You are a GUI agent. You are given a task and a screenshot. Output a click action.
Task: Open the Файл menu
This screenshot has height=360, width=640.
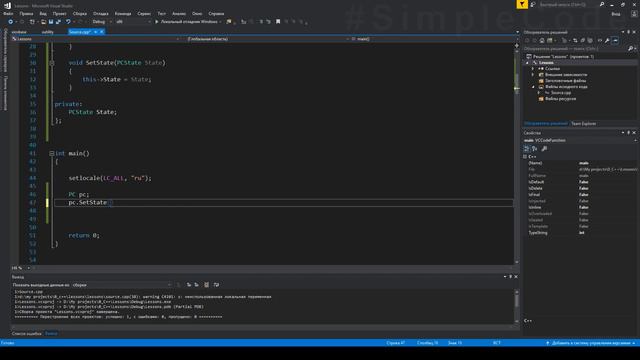point(8,13)
